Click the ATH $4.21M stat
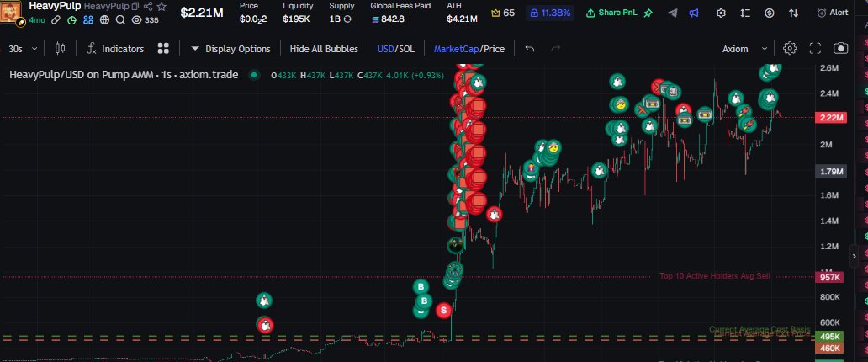The width and height of the screenshot is (868, 362). pos(462,12)
